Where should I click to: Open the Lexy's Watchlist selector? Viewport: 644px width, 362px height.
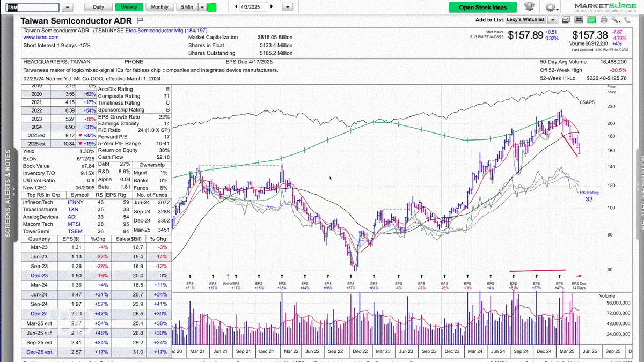[x=525, y=20]
